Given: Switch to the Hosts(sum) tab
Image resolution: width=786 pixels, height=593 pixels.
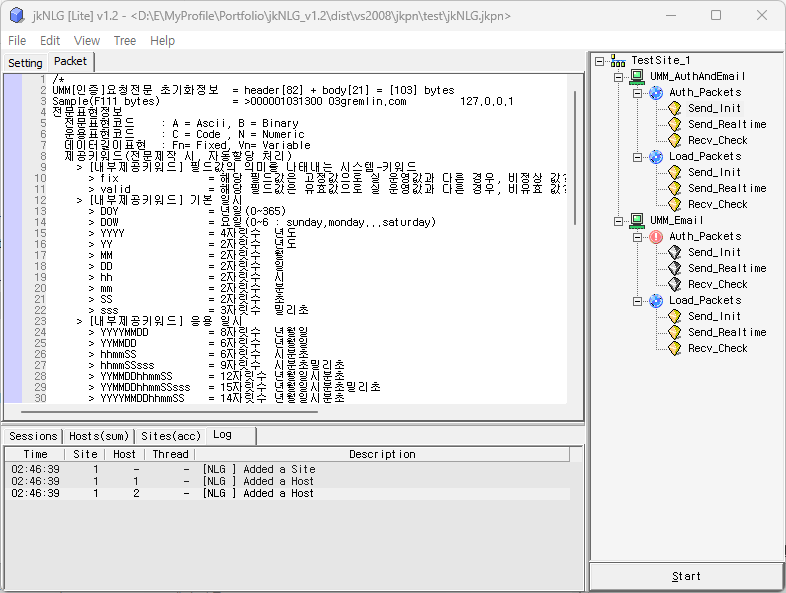Looking at the screenshot, I should click(x=99, y=436).
